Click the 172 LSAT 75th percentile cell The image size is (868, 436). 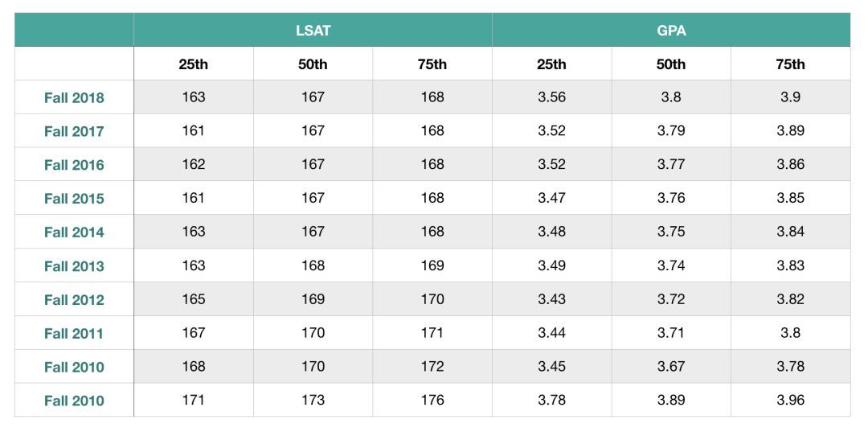click(432, 366)
